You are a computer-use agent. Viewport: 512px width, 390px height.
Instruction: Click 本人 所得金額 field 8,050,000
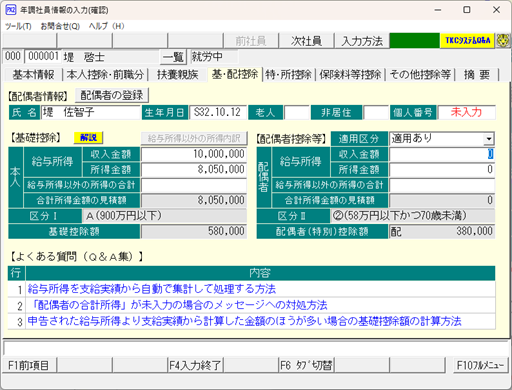point(194,169)
